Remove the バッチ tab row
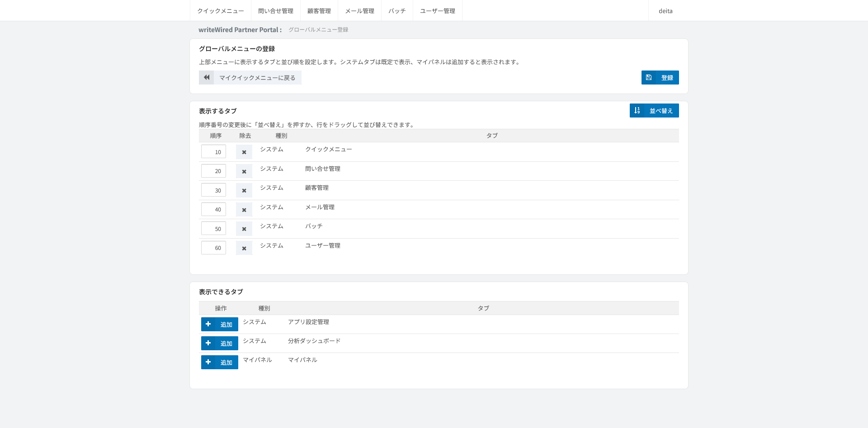868x428 pixels. click(244, 229)
